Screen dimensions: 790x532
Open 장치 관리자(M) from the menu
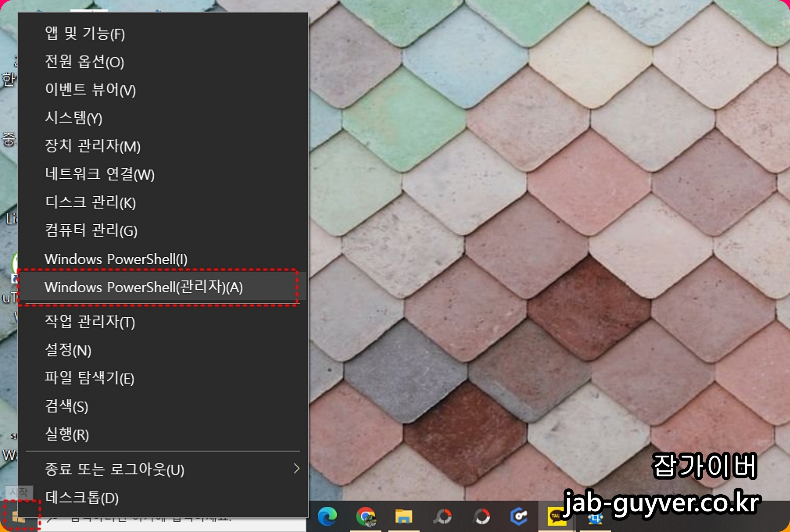pos(93,146)
